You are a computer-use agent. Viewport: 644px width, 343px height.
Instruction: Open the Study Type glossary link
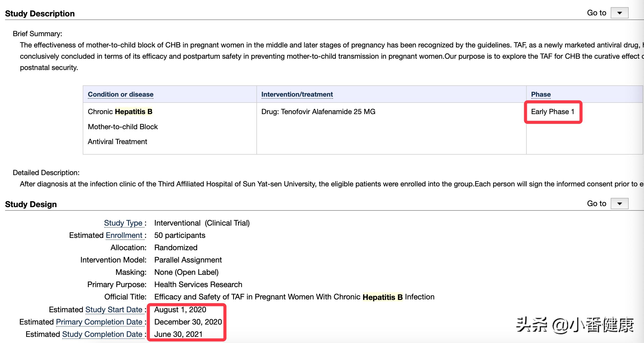point(123,223)
